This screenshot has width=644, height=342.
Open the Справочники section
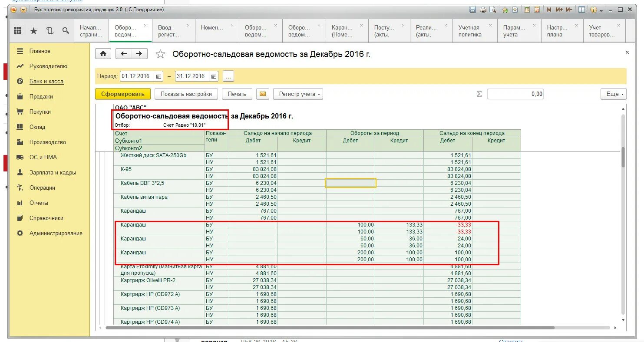(46, 218)
